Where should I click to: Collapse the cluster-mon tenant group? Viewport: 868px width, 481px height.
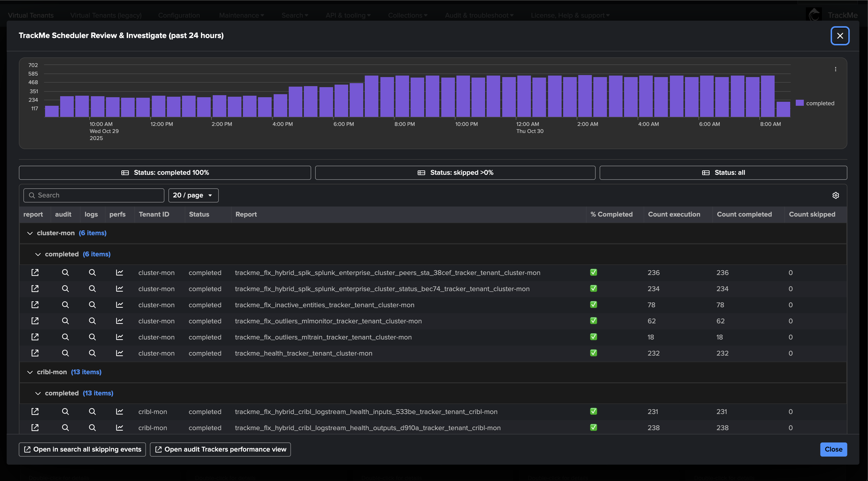coord(30,233)
